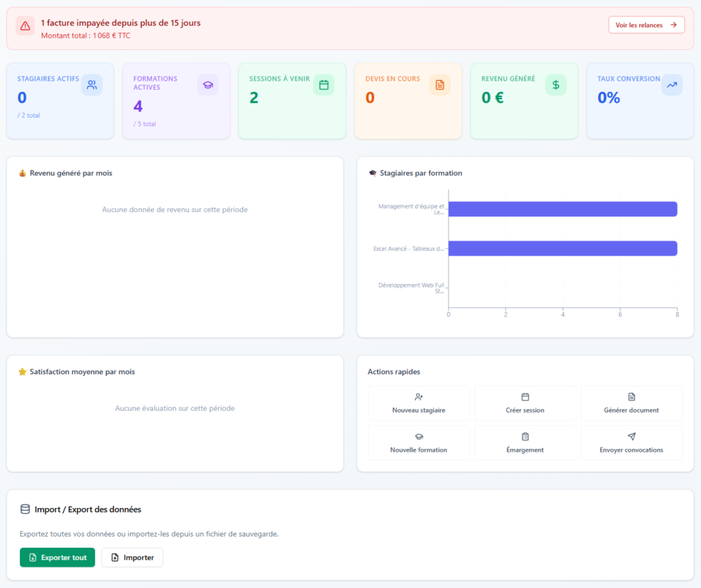Click the Formations actives graduation cap icon
Image resolution: width=701 pixels, height=588 pixels.
(x=208, y=85)
